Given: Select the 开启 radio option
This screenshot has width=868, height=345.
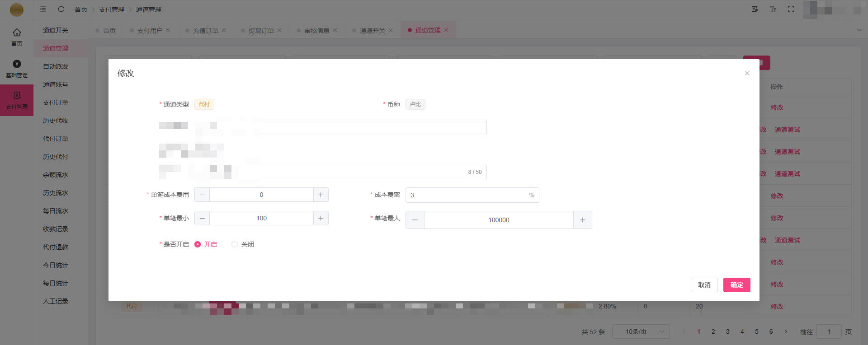Looking at the screenshot, I should coord(198,244).
